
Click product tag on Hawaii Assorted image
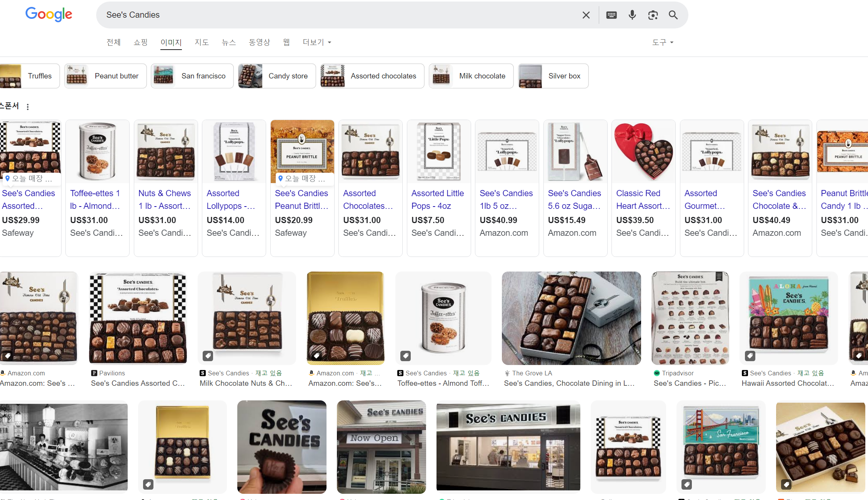point(750,356)
